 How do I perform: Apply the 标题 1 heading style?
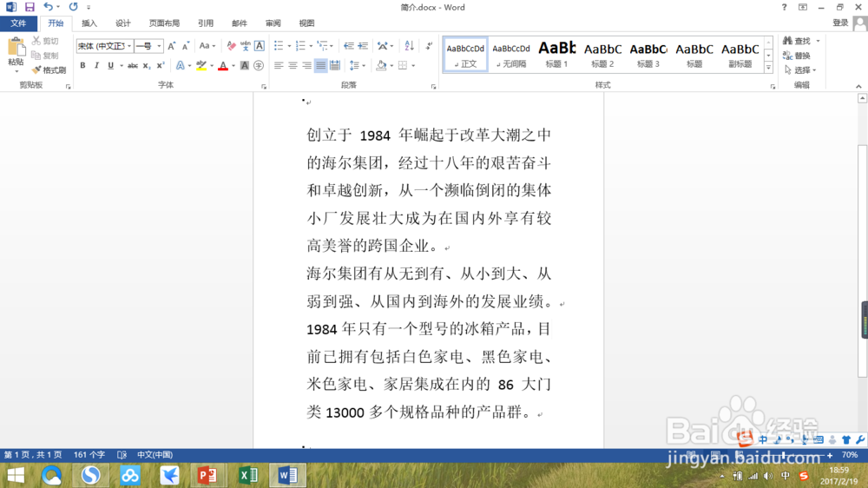(x=557, y=55)
